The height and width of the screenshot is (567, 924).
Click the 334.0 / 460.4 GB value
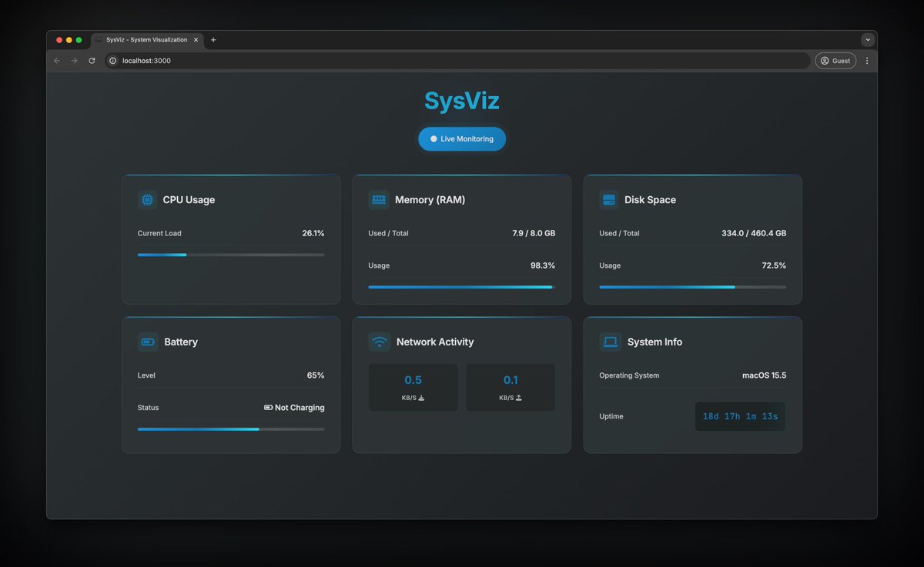click(754, 233)
